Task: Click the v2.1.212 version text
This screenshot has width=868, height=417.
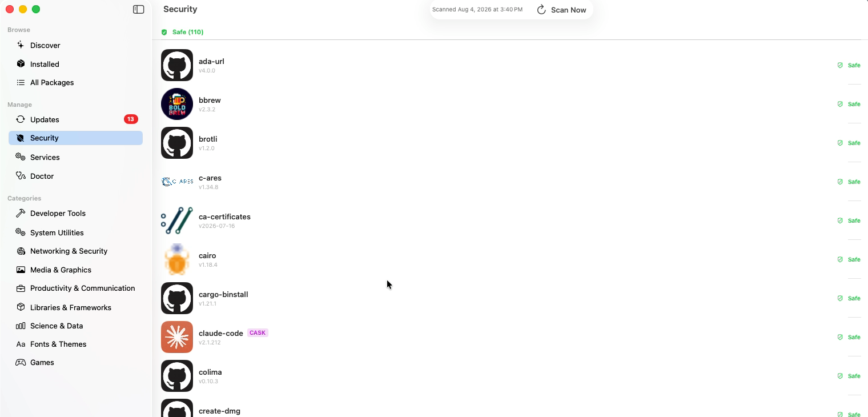Action: [210, 342]
